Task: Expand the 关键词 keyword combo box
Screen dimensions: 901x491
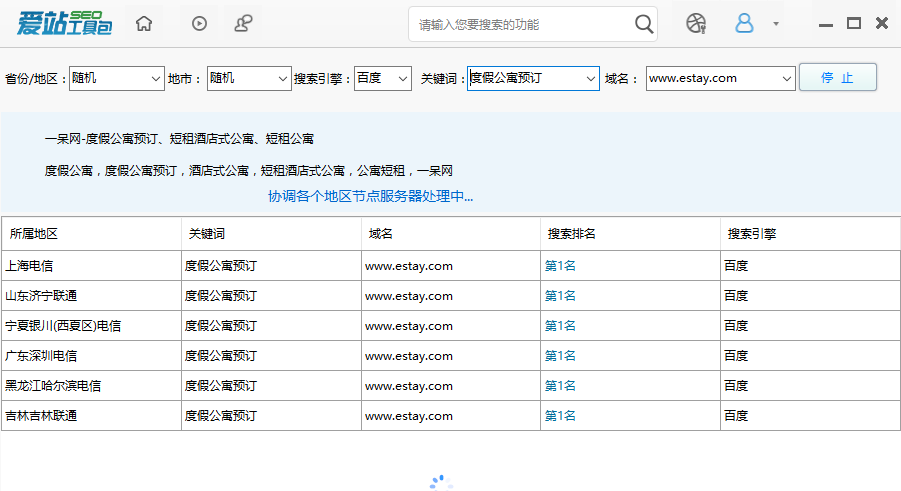Action: tap(589, 78)
